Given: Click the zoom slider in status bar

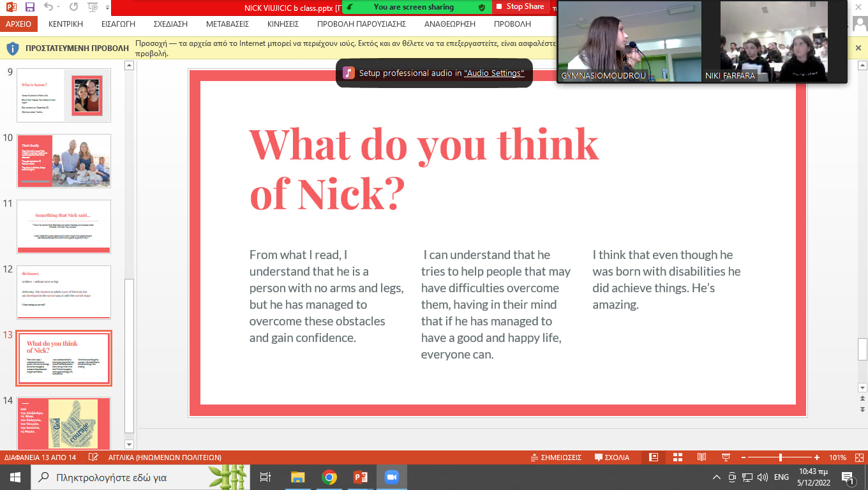Looking at the screenshot, I should [x=780, y=457].
